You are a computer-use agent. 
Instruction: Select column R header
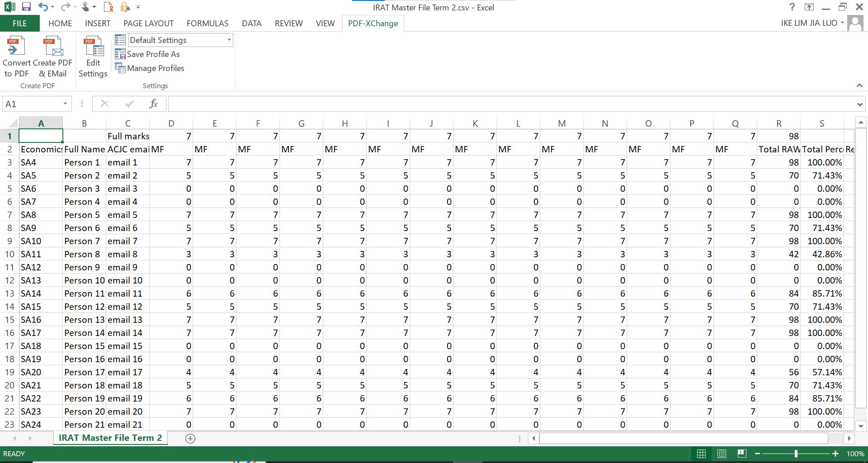click(x=778, y=123)
